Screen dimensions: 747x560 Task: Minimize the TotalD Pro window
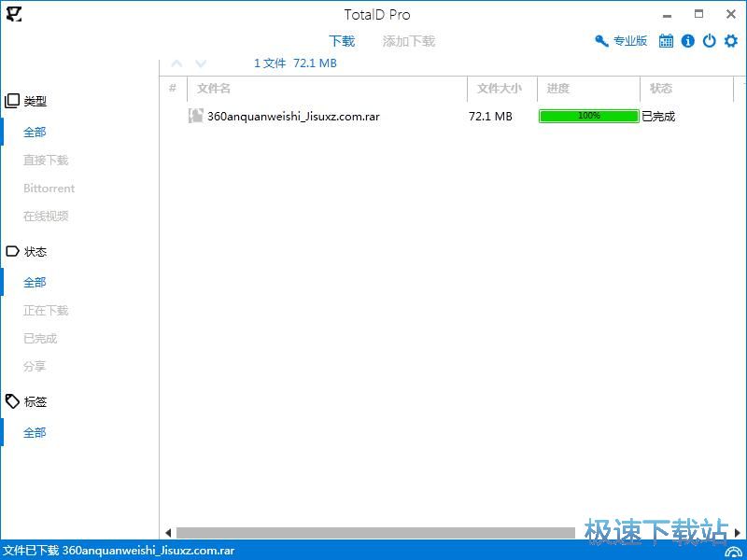click(x=667, y=15)
